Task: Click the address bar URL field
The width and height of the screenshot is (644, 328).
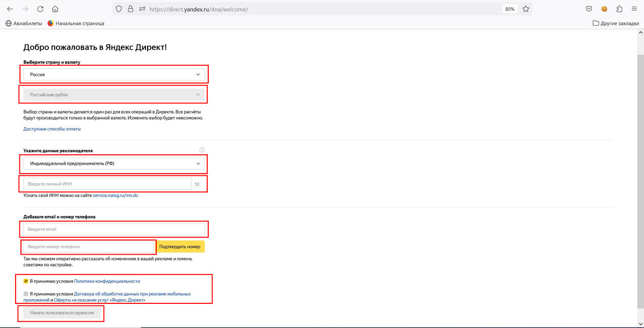Action: pyautogui.click(x=322, y=9)
